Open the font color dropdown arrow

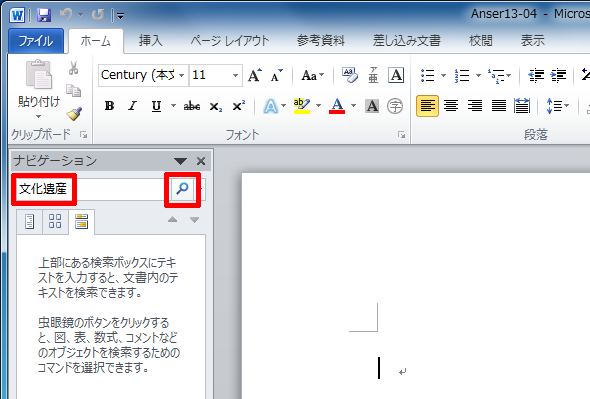(x=353, y=106)
